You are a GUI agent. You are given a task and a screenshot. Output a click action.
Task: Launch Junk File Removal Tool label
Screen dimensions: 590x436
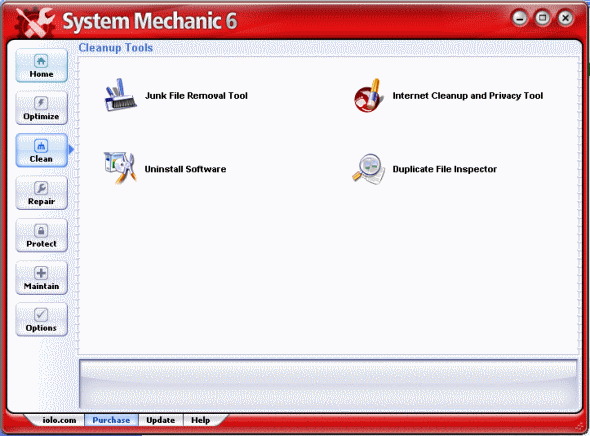pos(196,96)
